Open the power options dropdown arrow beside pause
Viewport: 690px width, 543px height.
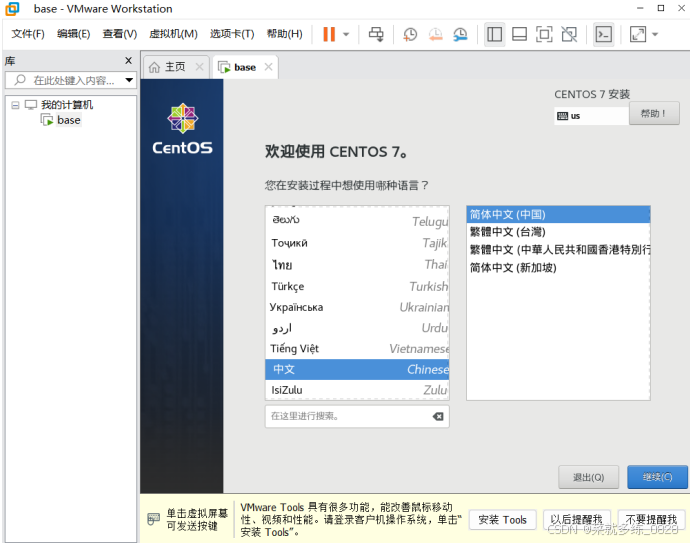(x=346, y=34)
